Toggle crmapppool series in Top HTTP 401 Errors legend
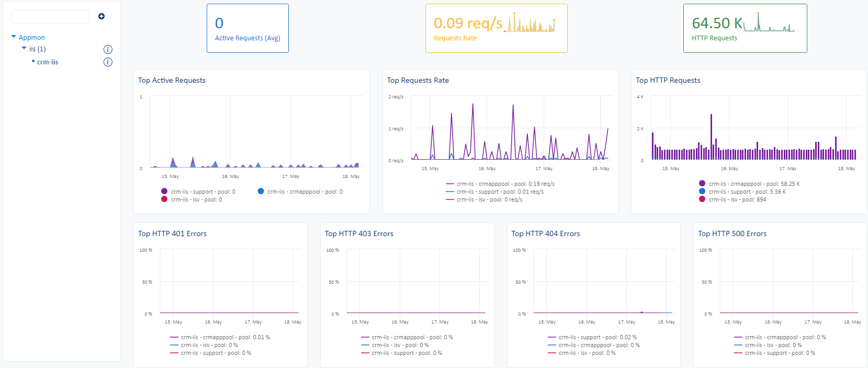 coord(225,338)
